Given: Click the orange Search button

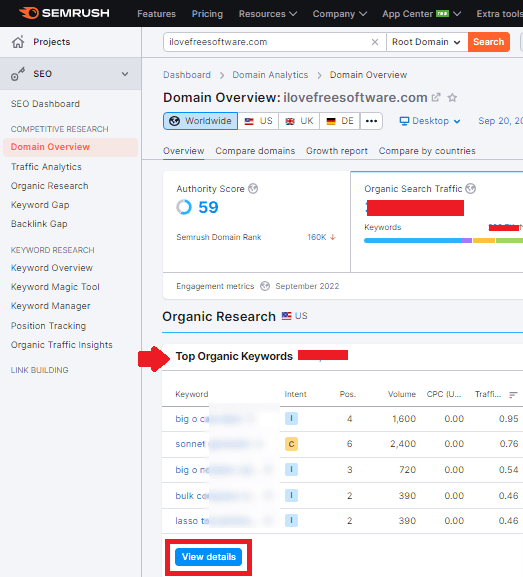Looking at the screenshot, I should (x=489, y=42).
